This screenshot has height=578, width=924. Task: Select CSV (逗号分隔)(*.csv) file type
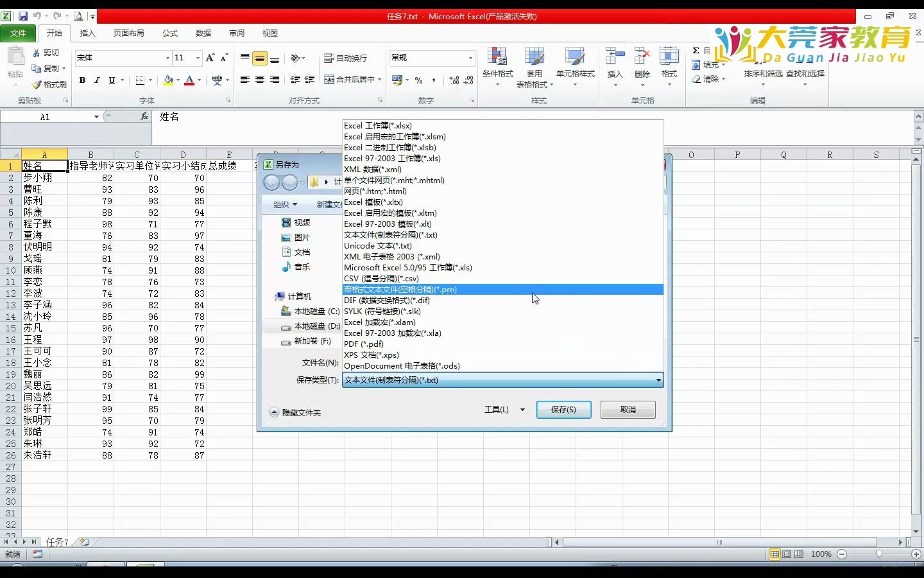point(502,279)
